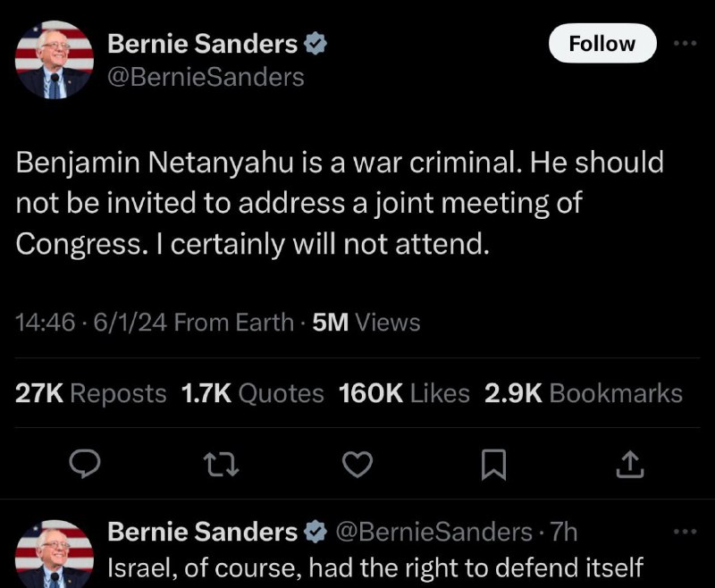Open the three-dot menu on the reply tweet
715x588 pixels.
tap(686, 531)
